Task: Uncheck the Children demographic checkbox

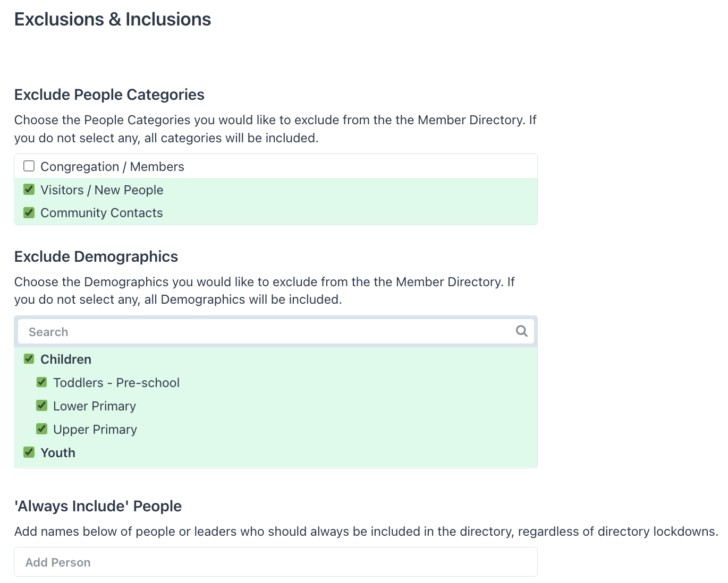Action: [29, 359]
